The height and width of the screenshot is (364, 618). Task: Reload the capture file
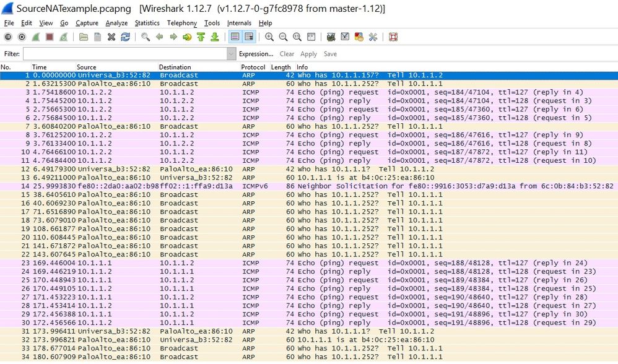pos(126,37)
